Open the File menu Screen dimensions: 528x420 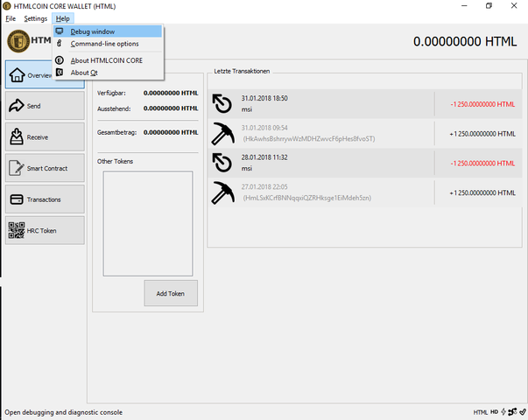(11, 19)
